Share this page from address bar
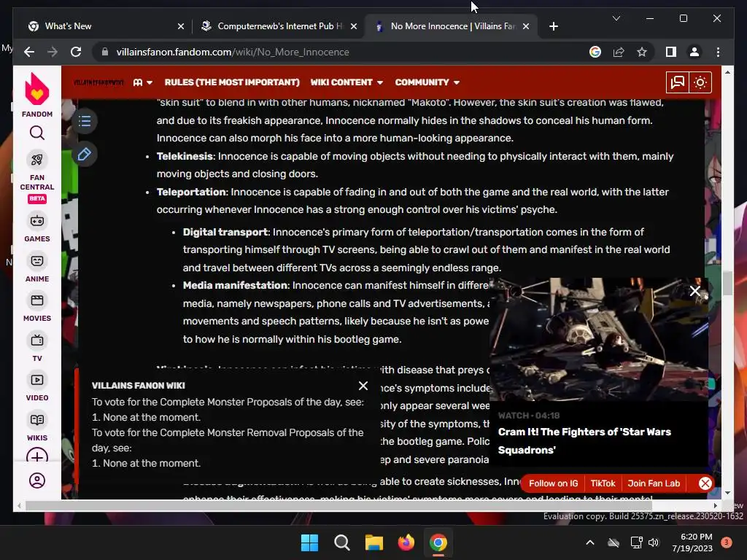The width and height of the screenshot is (747, 560). [x=619, y=52]
